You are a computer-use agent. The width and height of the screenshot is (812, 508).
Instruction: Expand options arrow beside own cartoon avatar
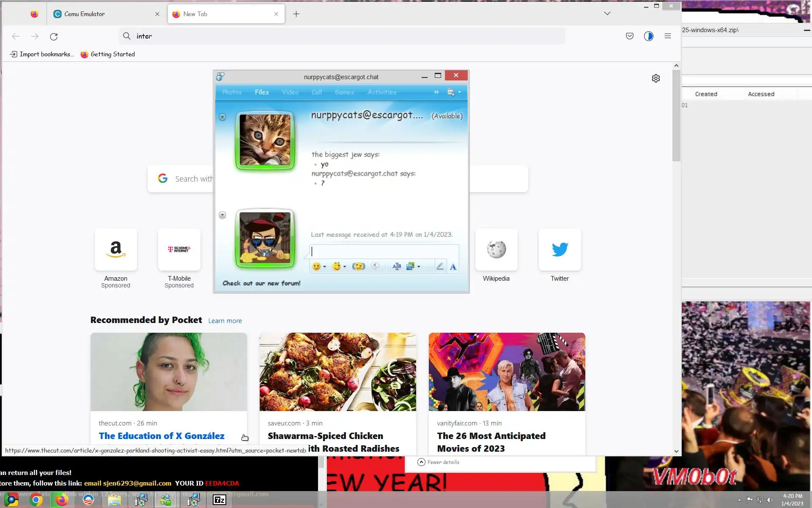[222, 215]
